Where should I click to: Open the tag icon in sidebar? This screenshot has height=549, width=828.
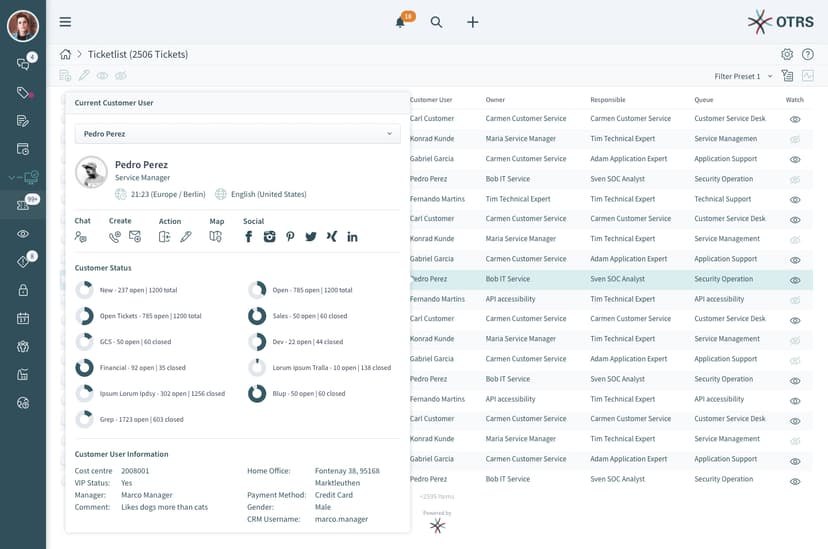pos(23,93)
